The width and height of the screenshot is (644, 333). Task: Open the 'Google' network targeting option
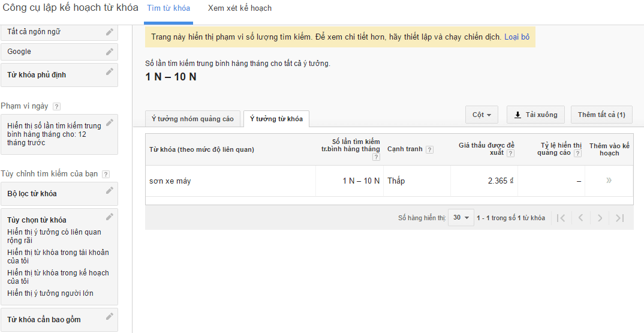pos(59,52)
